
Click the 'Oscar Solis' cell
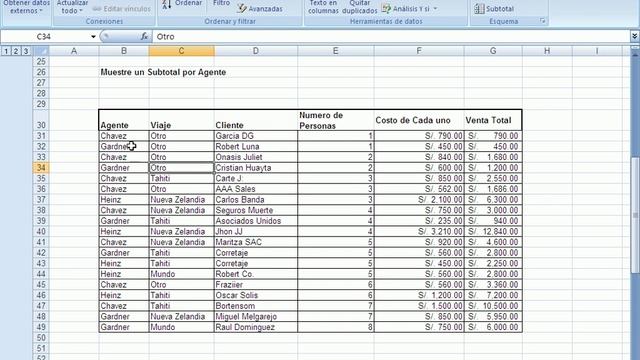point(256,295)
